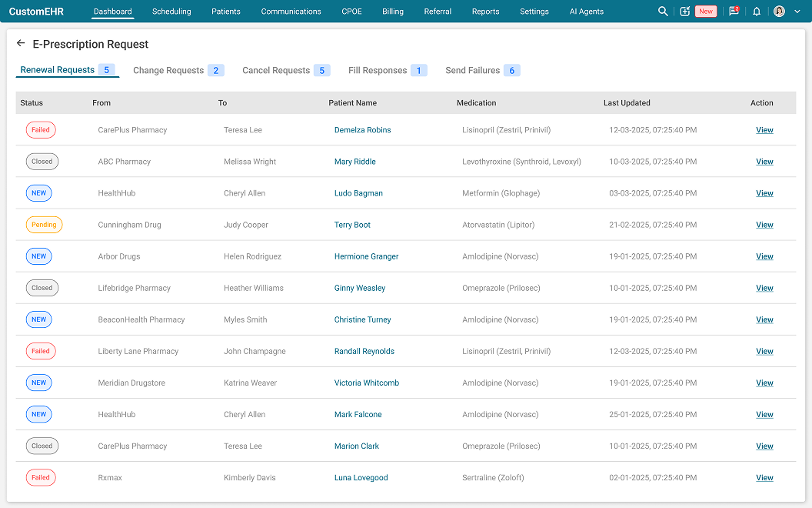The width and height of the screenshot is (812, 508).
Task: Click the Pending status badge
Action: [44, 225]
